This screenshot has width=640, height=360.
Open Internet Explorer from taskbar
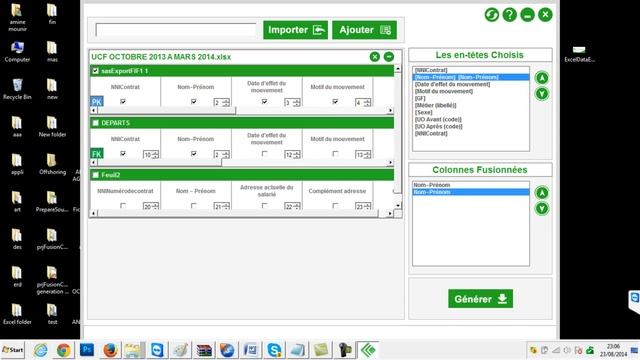[x=40, y=350]
